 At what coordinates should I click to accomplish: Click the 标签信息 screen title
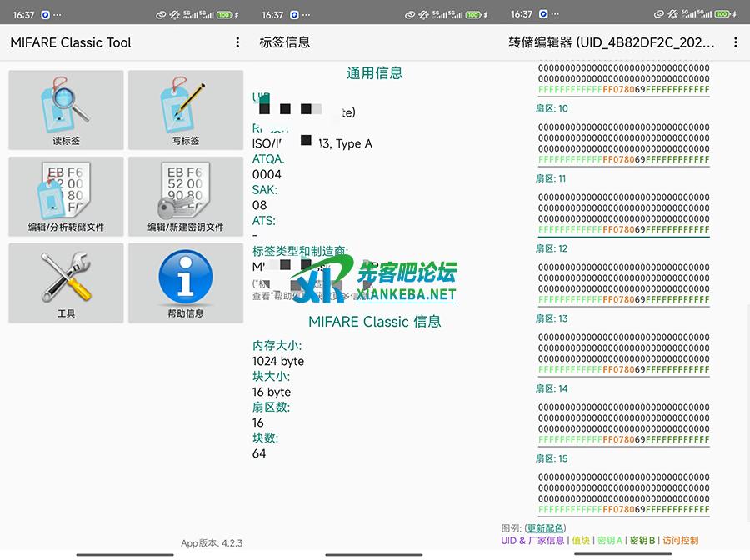pos(285,42)
